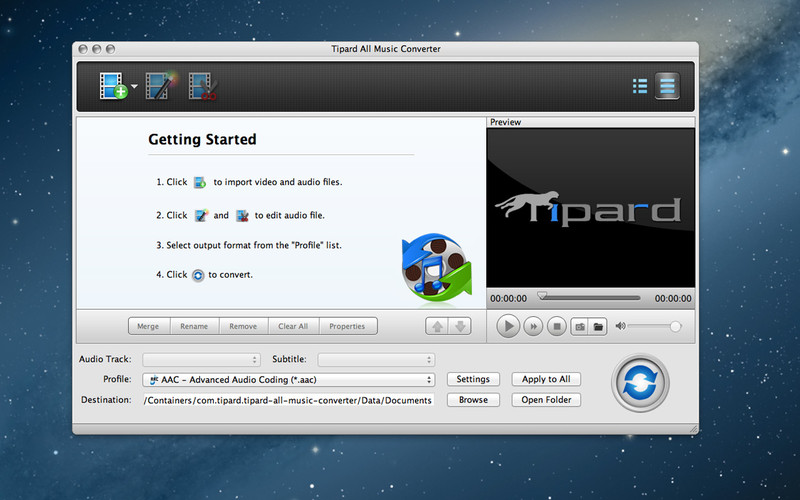The image size is (800, 500).
Task: Click convert icon in Getting Started step 4
Action: tap(198, 276)
